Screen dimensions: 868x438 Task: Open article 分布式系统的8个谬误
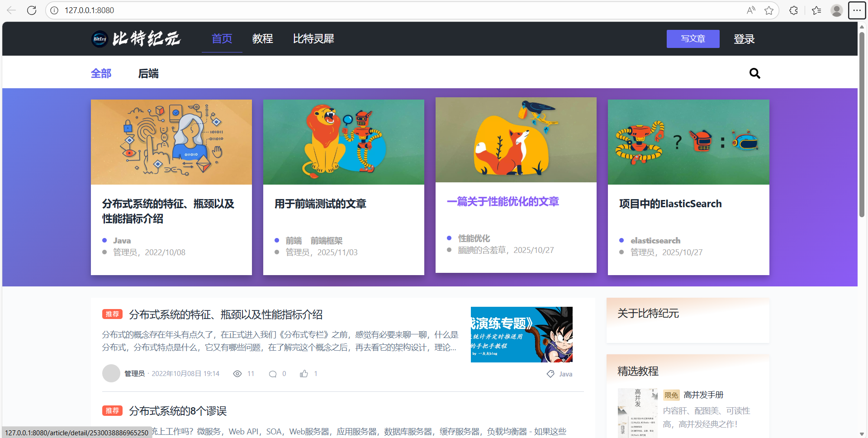[x=178, y=411]
